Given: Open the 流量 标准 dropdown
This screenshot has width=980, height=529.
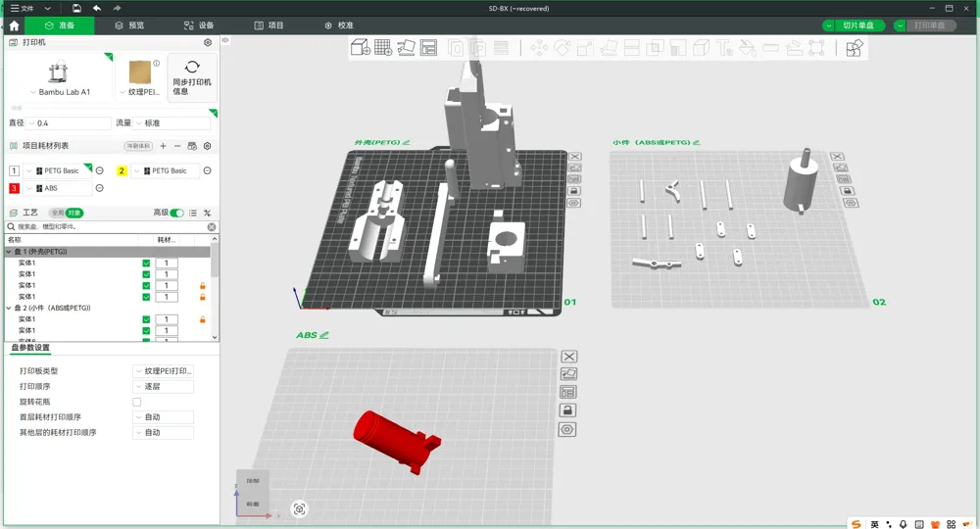Looking at the screenshot, I should (171, 123).
